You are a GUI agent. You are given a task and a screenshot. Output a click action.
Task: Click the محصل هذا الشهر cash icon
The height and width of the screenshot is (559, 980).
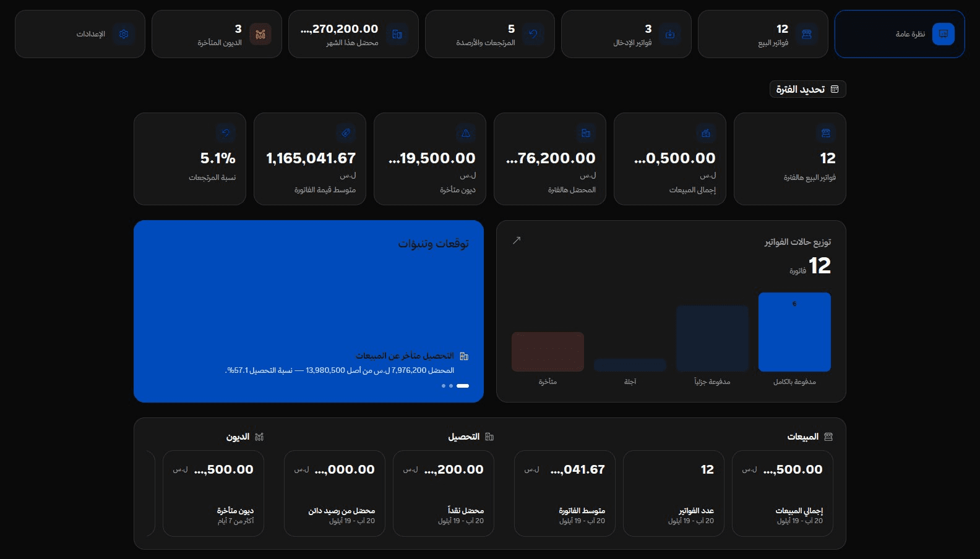397,34
